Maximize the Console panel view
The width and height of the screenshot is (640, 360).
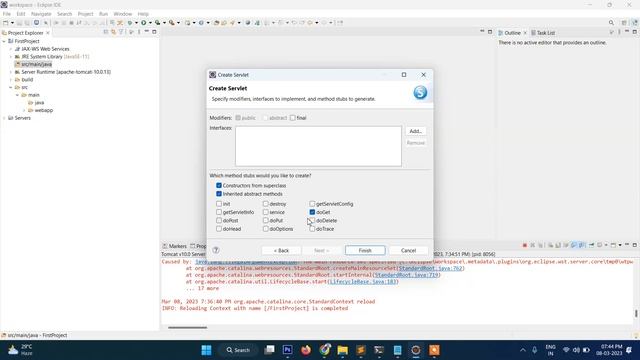point(635,245)
